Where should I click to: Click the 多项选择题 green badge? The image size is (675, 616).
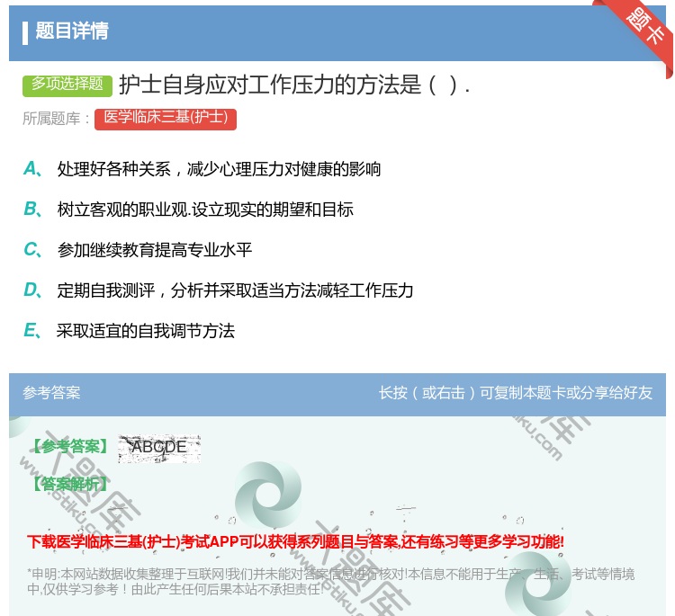(x=67, y=85)
